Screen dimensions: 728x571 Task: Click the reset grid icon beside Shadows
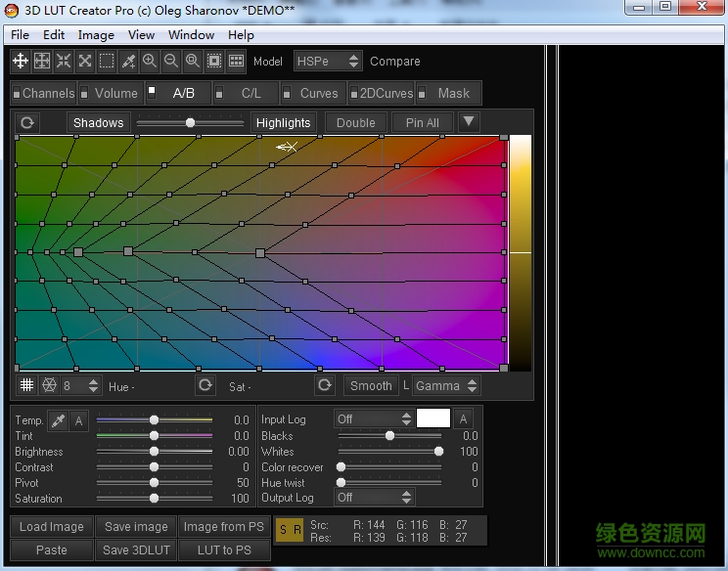tap(26, 122)
